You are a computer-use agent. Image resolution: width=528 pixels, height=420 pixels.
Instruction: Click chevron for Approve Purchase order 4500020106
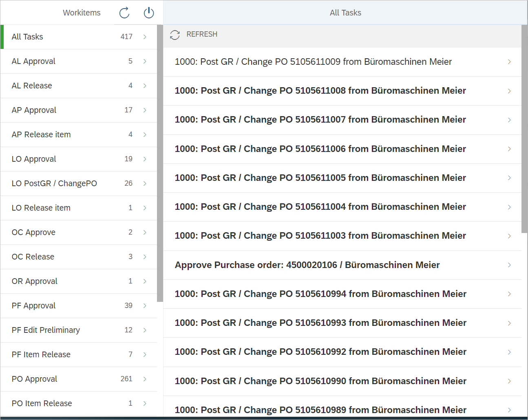pos(509,265)
